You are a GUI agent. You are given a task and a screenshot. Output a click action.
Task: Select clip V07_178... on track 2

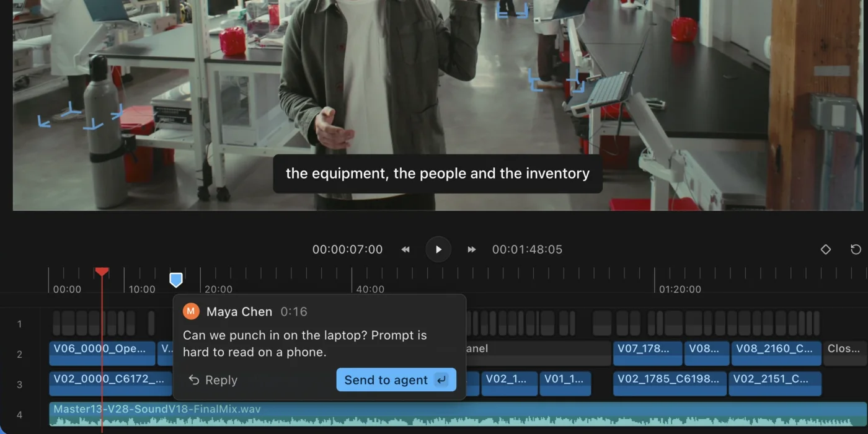coord(647,353)
